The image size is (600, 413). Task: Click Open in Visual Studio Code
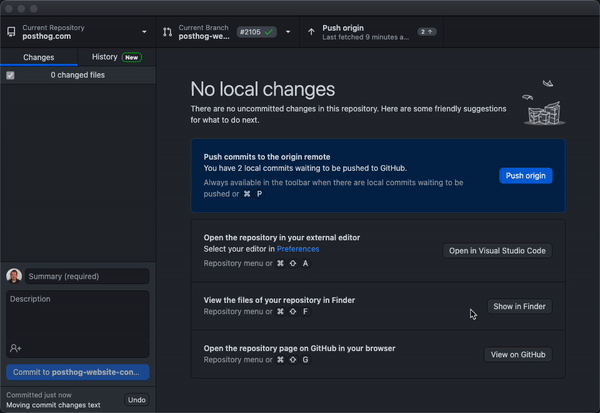[497, 250]
